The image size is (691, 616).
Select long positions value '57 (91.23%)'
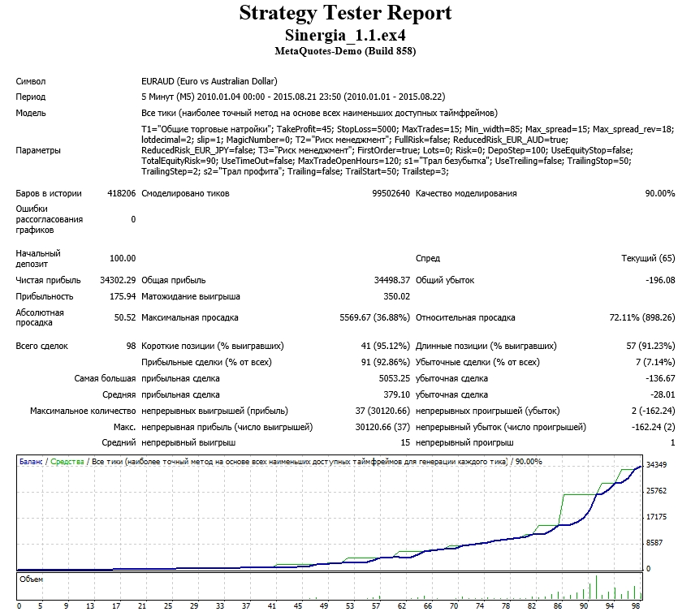(x=650, y=347)
